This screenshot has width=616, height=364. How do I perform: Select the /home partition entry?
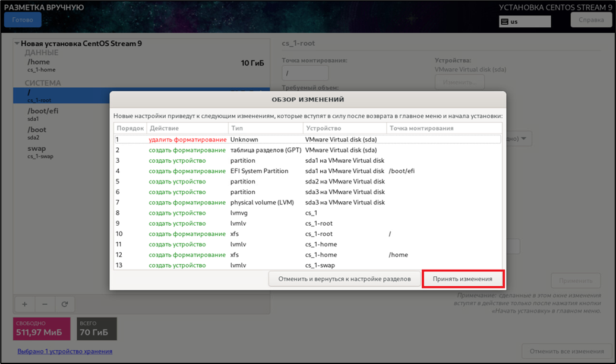[x=141, y=65]
